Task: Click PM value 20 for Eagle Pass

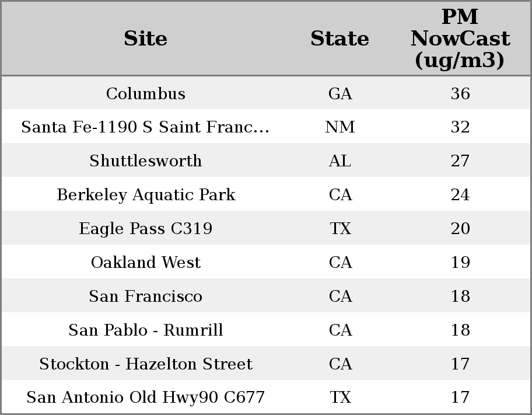Action: pyautogui.click(x=460, y=229)
